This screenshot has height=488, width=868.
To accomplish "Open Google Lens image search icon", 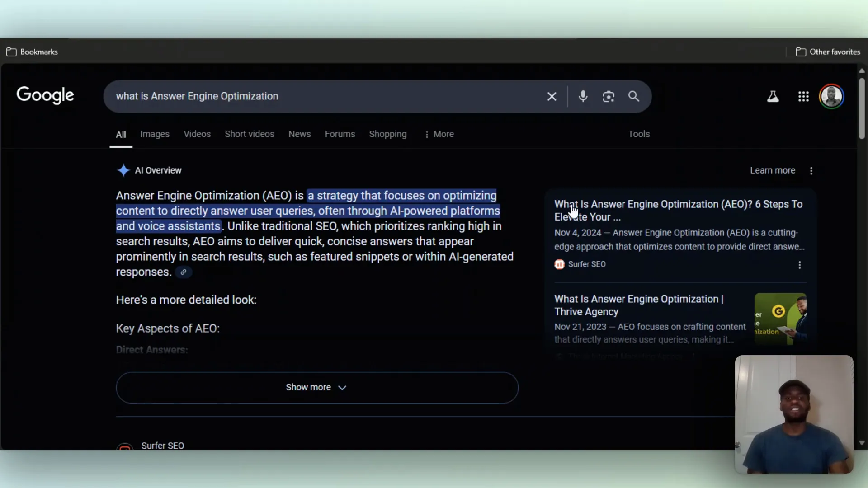I will coord(609,96).
